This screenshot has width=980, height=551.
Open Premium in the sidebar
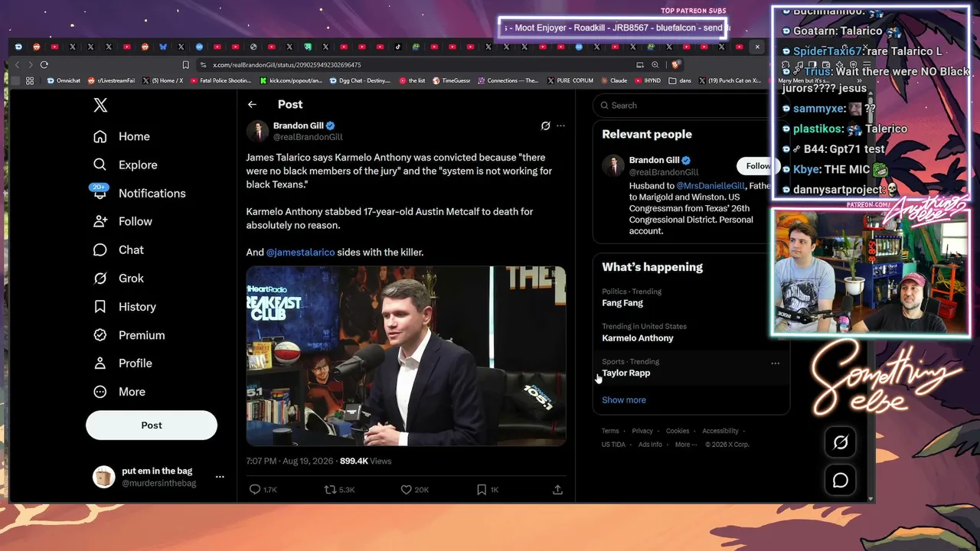click(x=129, y=334)
